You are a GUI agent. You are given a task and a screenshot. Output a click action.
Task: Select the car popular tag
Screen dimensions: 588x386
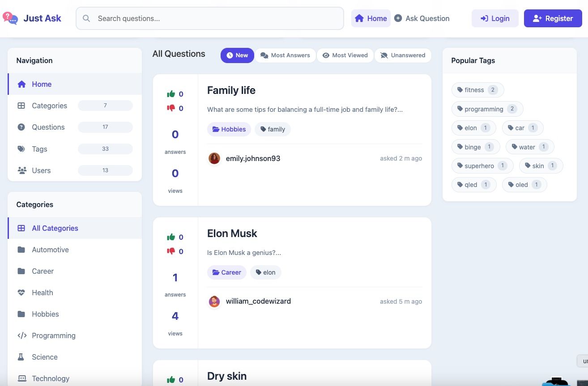(523, 128)
